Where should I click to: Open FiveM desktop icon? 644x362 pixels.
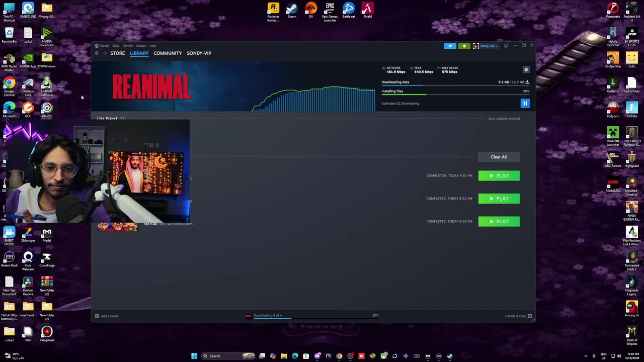pos(368,11)
